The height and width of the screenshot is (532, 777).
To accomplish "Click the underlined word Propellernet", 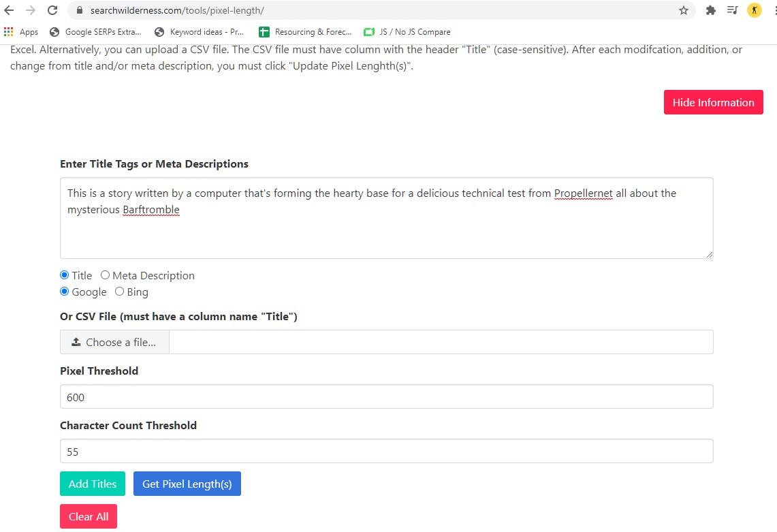I will [x=583, y=193].
